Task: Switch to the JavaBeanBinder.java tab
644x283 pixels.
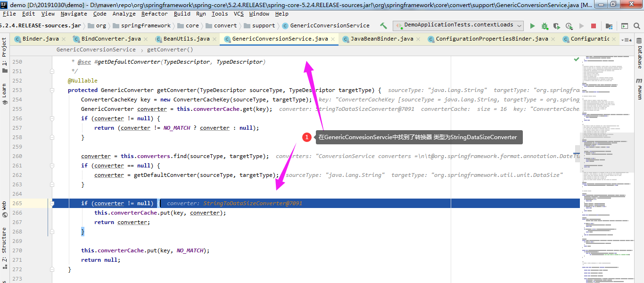Action: click(382, 39)
